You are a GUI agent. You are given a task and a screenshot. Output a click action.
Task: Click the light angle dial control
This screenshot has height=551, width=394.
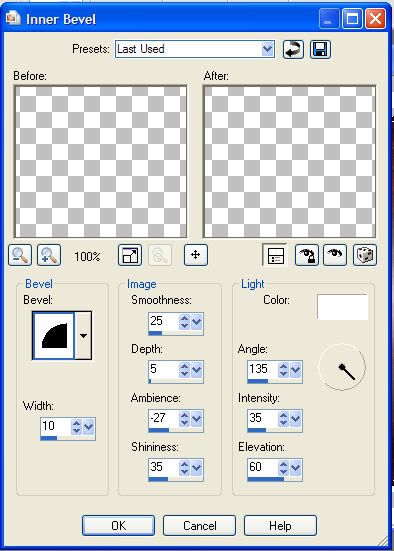[x=342, y=367]
